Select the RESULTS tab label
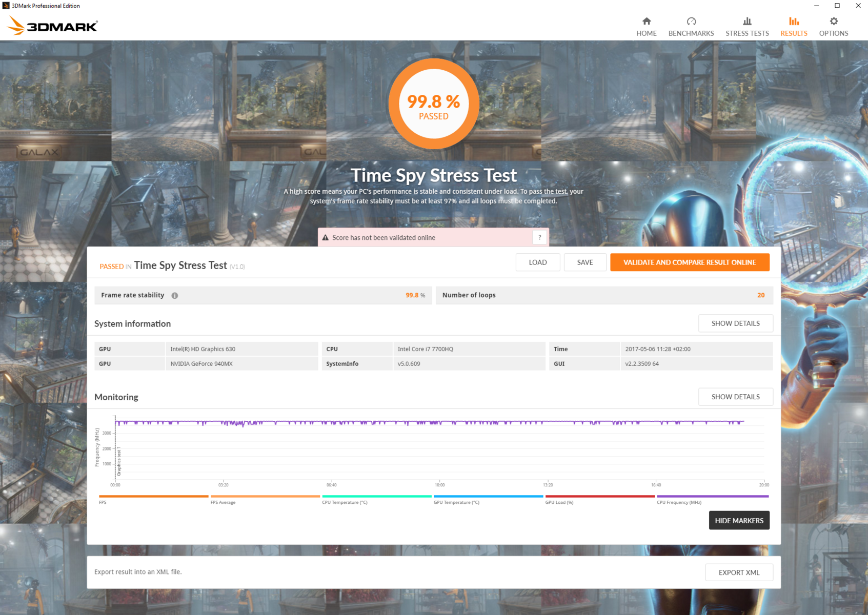This screenshot has height=615, width=868. (x=794, y=33)
